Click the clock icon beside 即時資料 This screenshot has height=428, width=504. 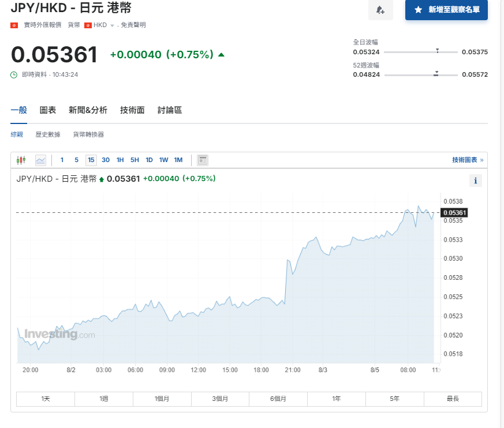click(x=14, y=74)
